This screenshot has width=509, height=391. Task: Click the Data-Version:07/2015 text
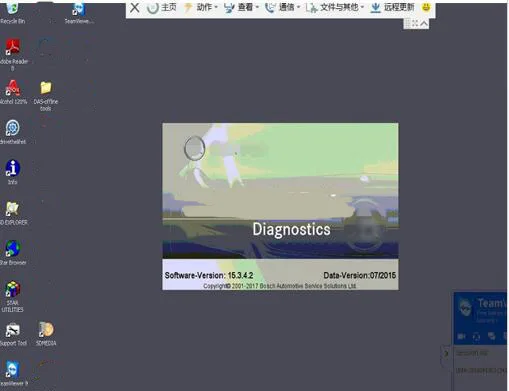coord(360,275)
